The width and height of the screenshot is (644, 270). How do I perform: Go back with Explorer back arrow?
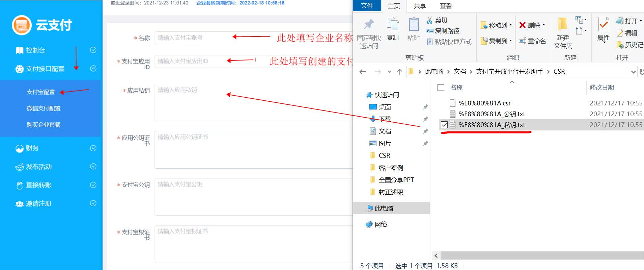[x=363, y=72]
